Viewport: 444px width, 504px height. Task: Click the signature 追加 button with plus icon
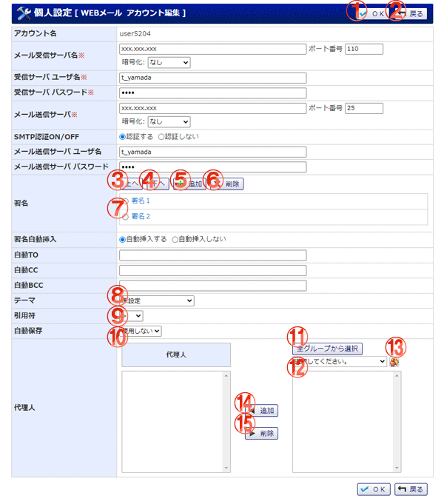pos(189,184)
